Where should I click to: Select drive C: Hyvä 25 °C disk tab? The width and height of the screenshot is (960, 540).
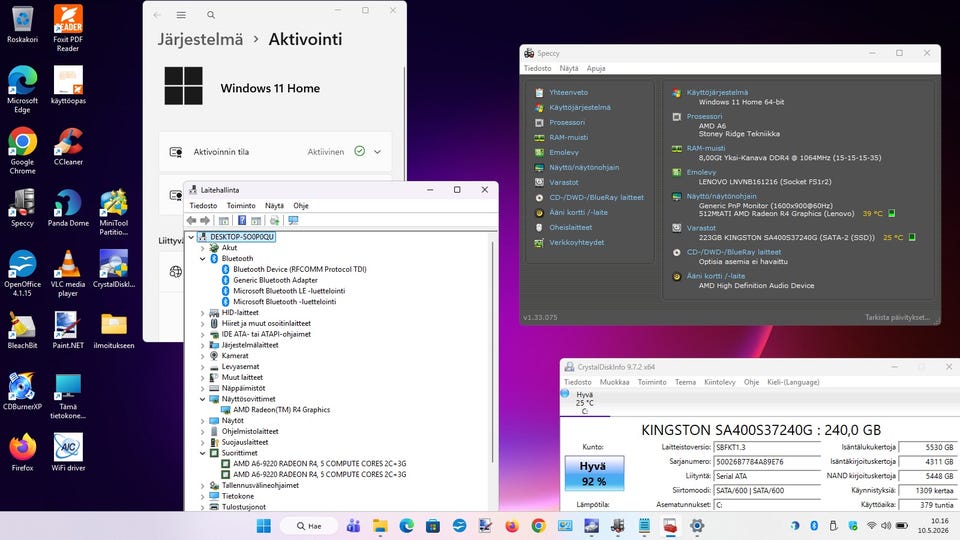pos(585,402)
